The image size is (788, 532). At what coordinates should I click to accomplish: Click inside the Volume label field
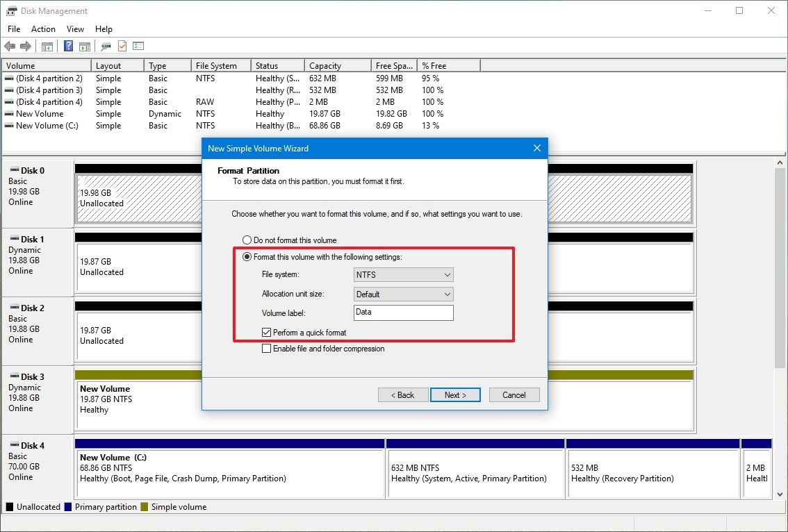402,313
